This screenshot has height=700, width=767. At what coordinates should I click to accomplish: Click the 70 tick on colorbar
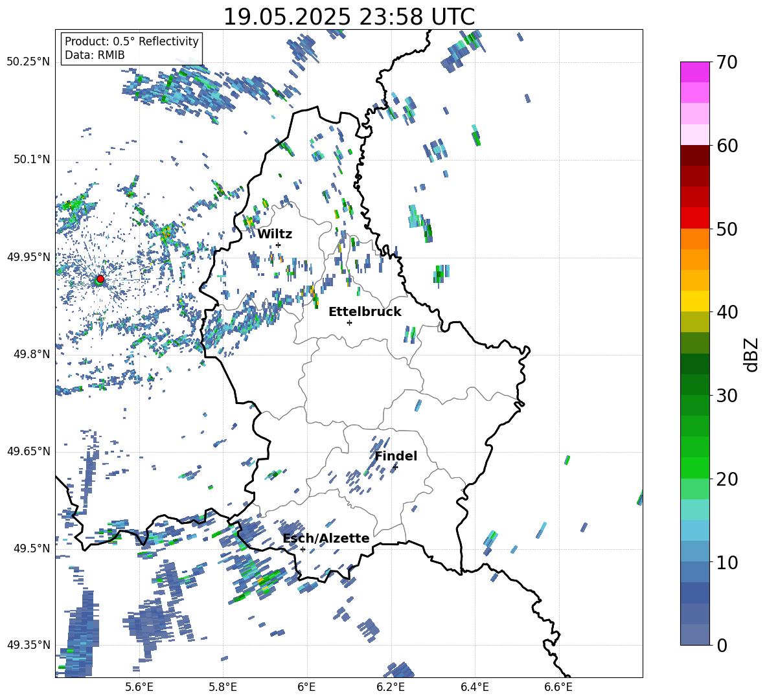click(x=727, y=62)
